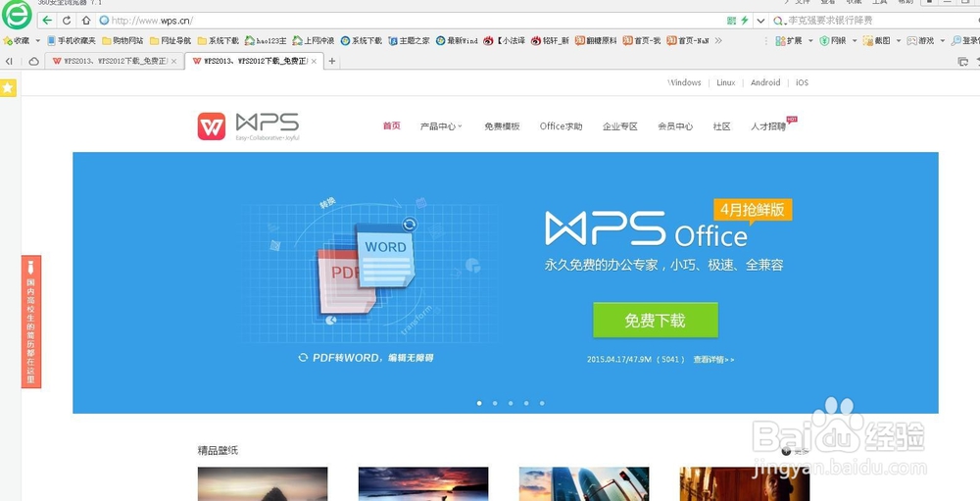Toggle the lightning speed-mode icon

[x=745, y=21]
